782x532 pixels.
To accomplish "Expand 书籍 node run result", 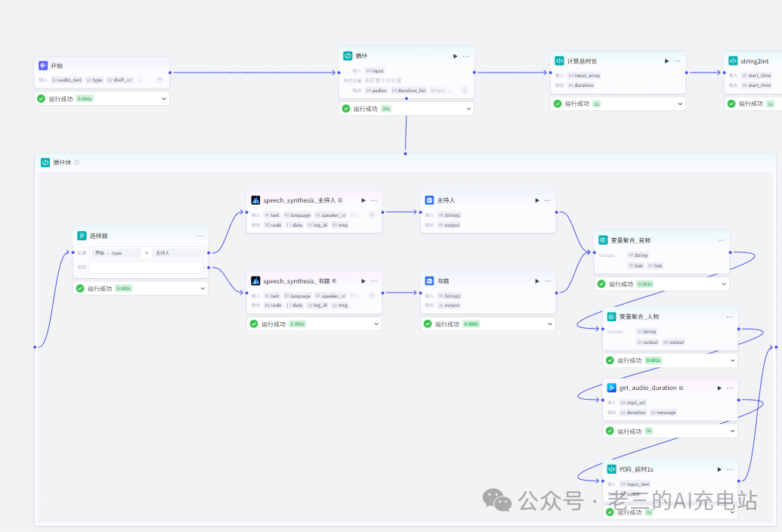I will coord(549,324).
